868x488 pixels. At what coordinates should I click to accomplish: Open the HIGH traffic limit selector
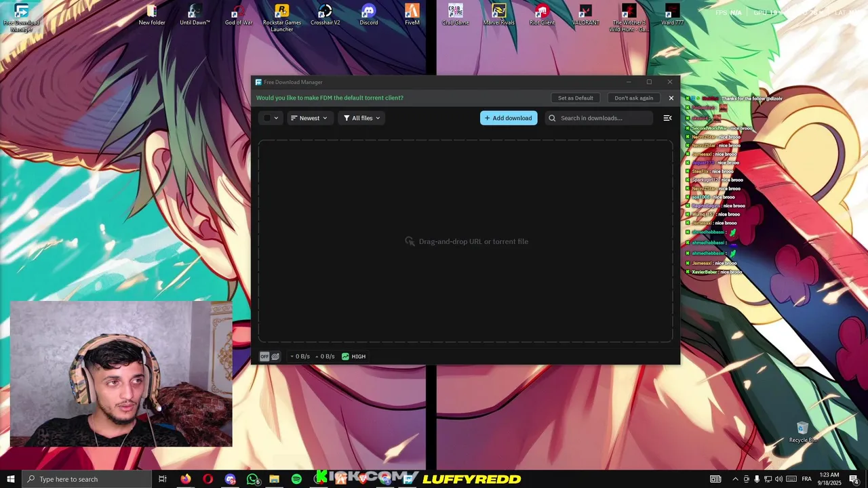coord(354,357)
